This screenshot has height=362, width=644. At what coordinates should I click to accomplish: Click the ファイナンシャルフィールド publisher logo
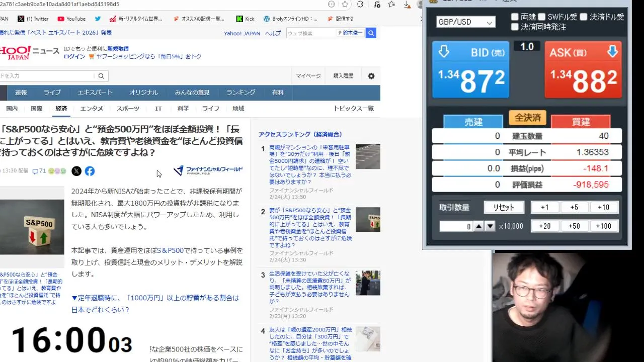point(208,170)
